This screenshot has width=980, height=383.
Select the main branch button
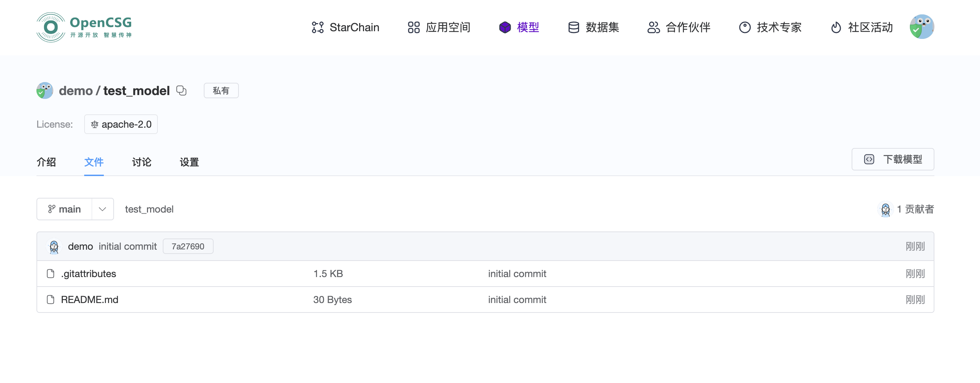click(x=65, y=209)
